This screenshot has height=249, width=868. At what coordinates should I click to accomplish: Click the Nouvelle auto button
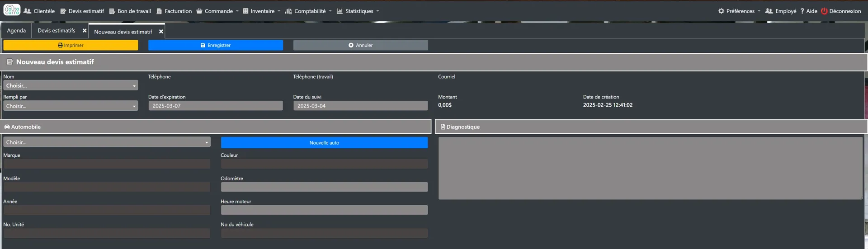pos(324,142)
